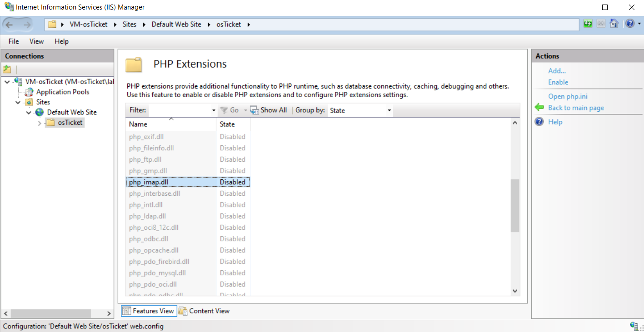
Task: Click Sites in the address breadcrumb
Action: tap(130, 25)
